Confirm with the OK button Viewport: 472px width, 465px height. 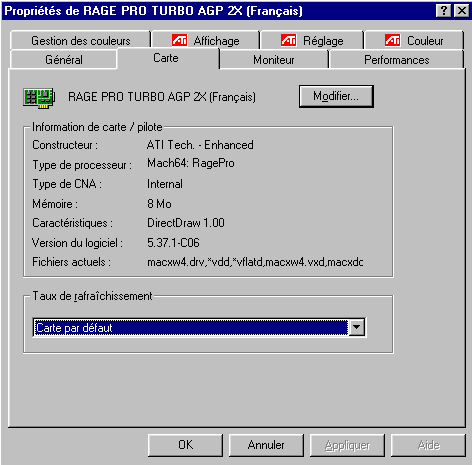point(185,445)
